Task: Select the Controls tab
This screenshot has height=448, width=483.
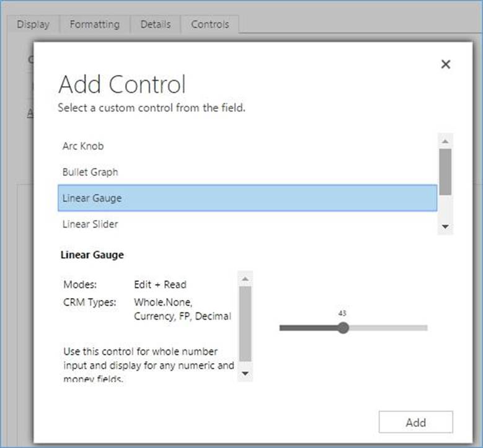Action: click(210, 24)
